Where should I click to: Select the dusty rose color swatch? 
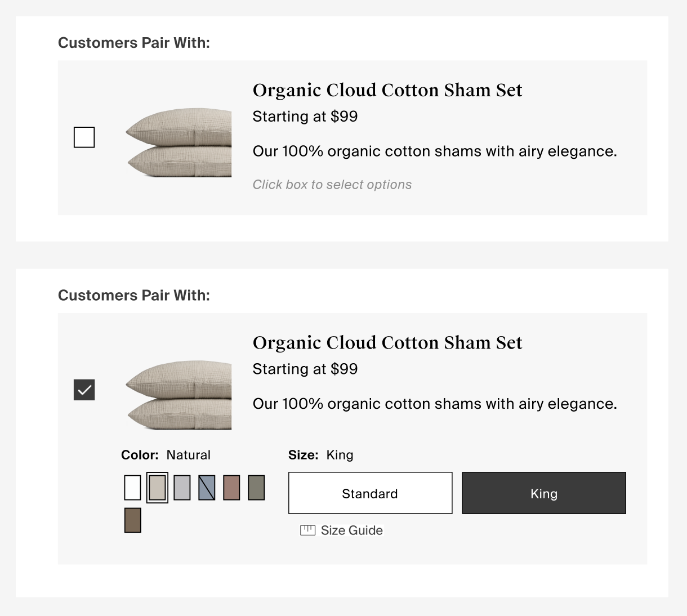click(231, 488)
